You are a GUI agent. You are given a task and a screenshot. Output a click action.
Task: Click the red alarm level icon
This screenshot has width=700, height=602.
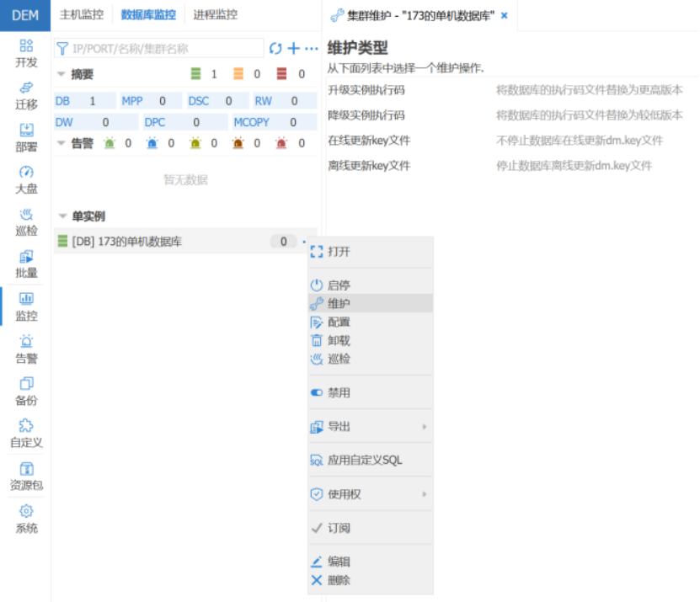point(281,143)
